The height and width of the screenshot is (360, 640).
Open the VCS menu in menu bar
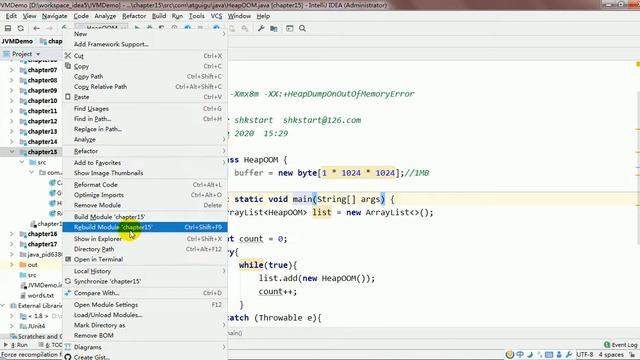coord(216,16)
